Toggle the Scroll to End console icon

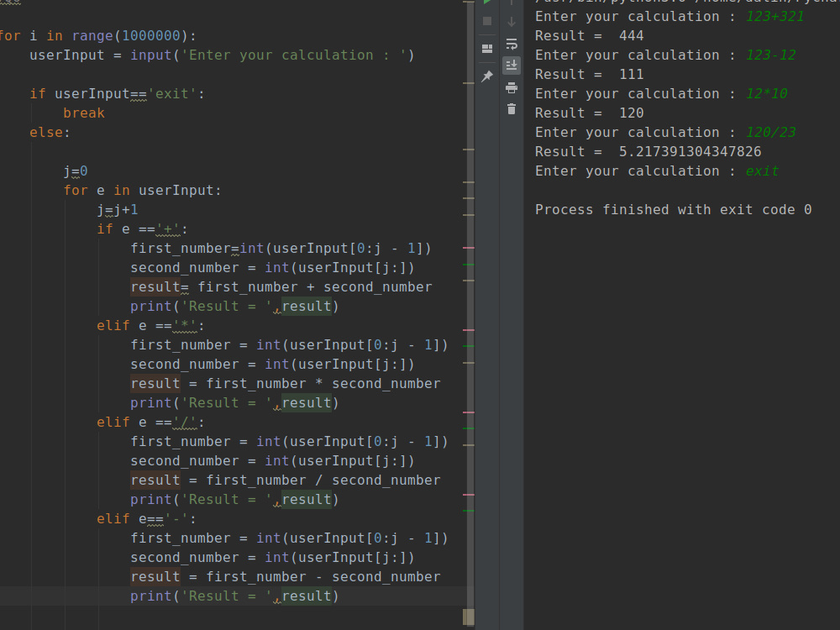tap(512, 66)
